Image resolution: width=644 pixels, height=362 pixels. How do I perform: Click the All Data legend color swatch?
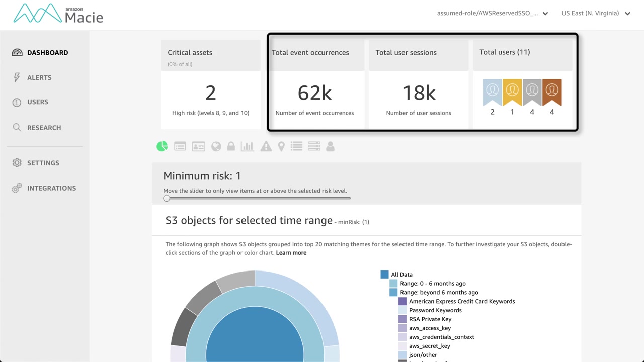pyautogui.click(x=384, y=275)
